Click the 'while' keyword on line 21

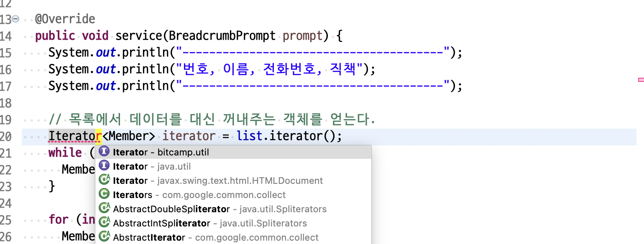coord(65,152)
